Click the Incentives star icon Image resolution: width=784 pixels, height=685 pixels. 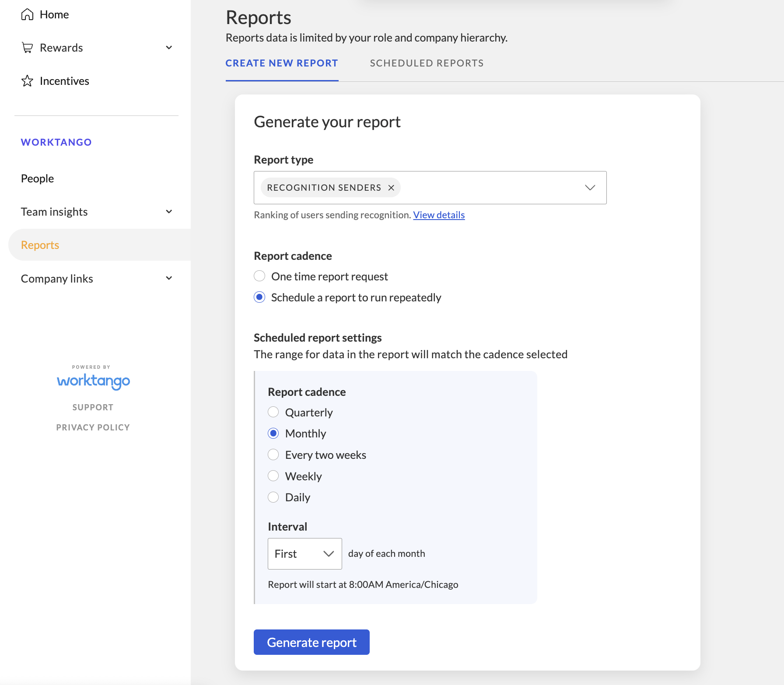(27, 81)
